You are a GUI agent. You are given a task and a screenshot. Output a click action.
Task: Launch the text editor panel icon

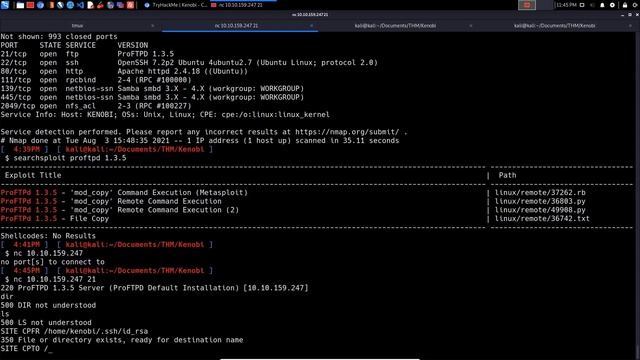[91, 5]
